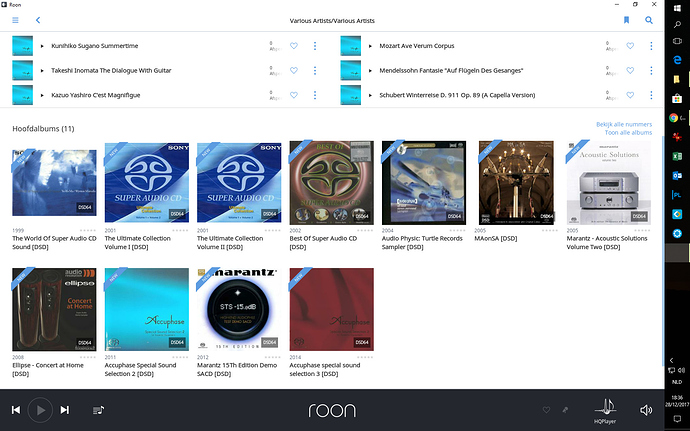Open Windows Start button on taskbar

point(677,8)
